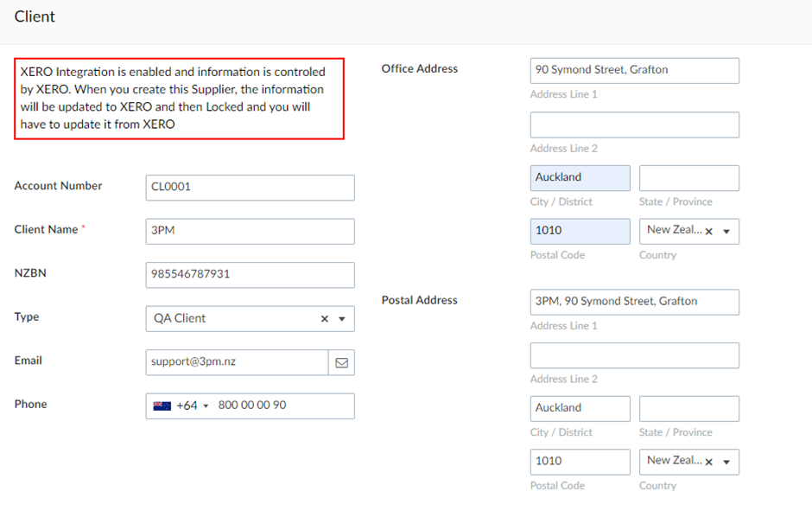
Task: Click Postal Address Line 1 field
Action: (x=634, y=302)
